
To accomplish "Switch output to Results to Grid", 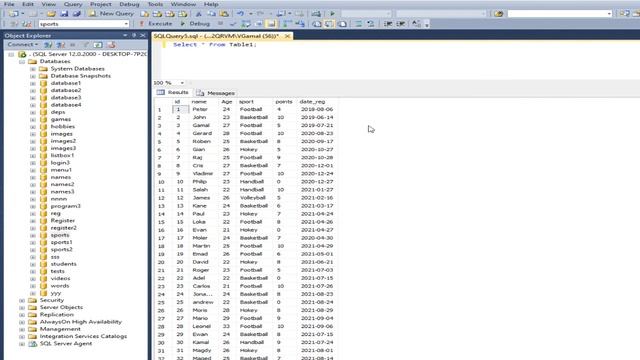I will pos(329,24).
